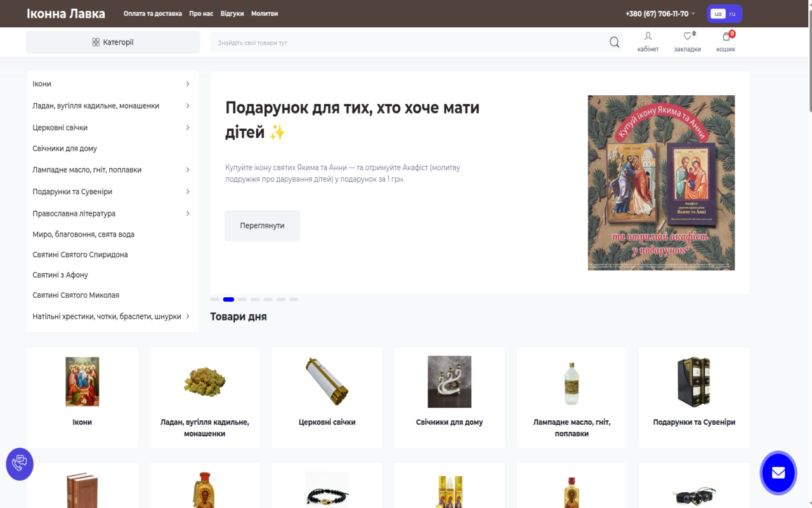Select Святині Святого Миколая category

coord(76,295)
